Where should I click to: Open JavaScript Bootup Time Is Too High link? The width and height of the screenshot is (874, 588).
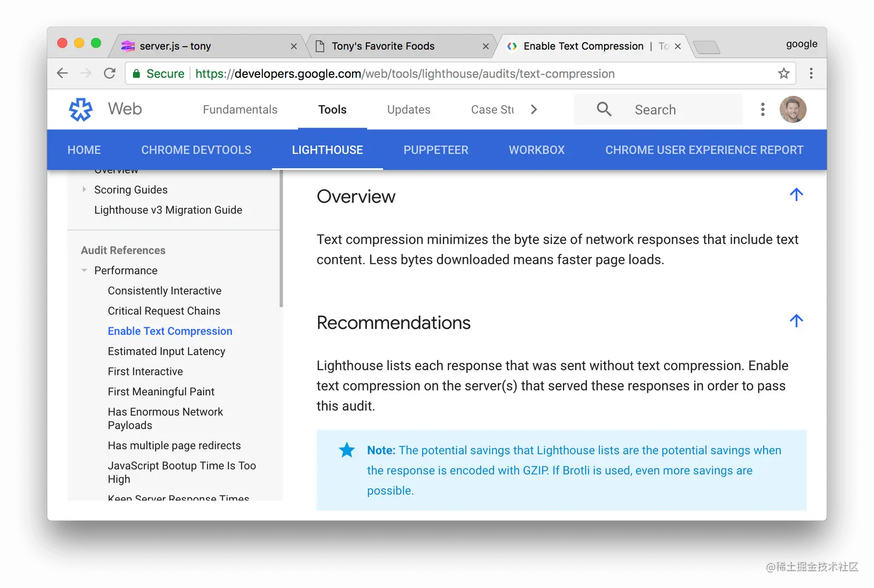click(x=182, y=472)
